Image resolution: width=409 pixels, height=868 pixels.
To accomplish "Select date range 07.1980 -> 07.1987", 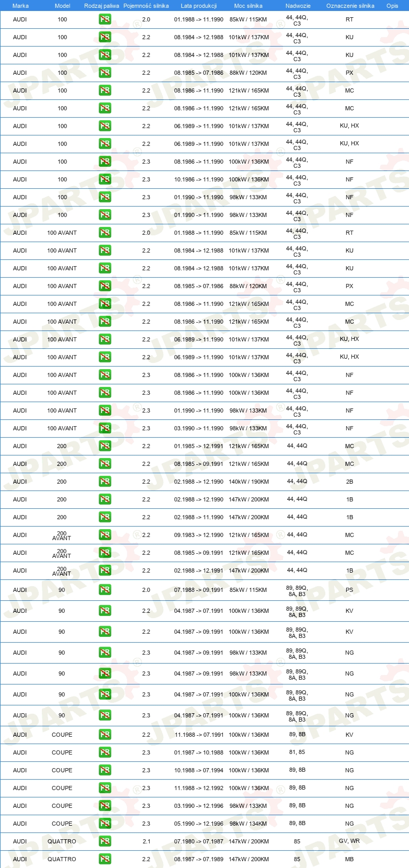I will (x=199, y=841).
